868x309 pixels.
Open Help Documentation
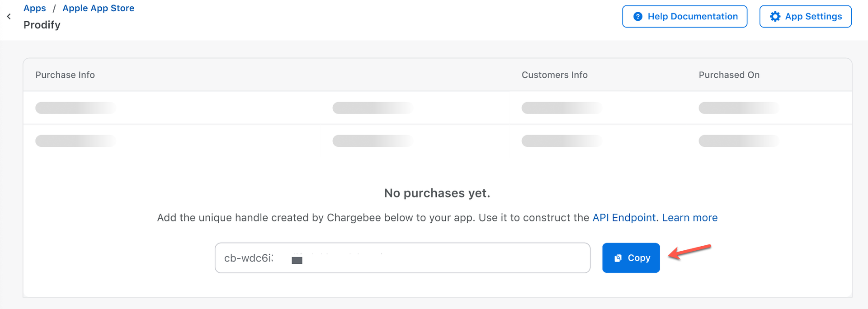684,17
